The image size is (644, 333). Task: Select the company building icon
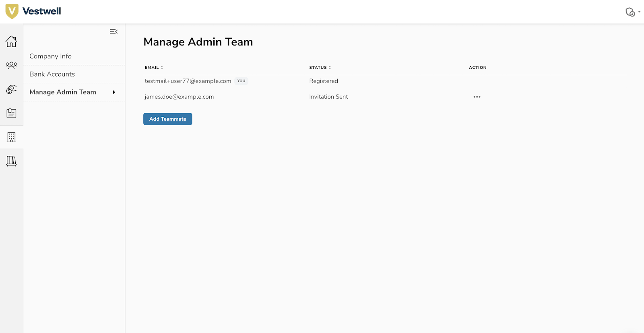pyautogui.click(x=11, y=137)
